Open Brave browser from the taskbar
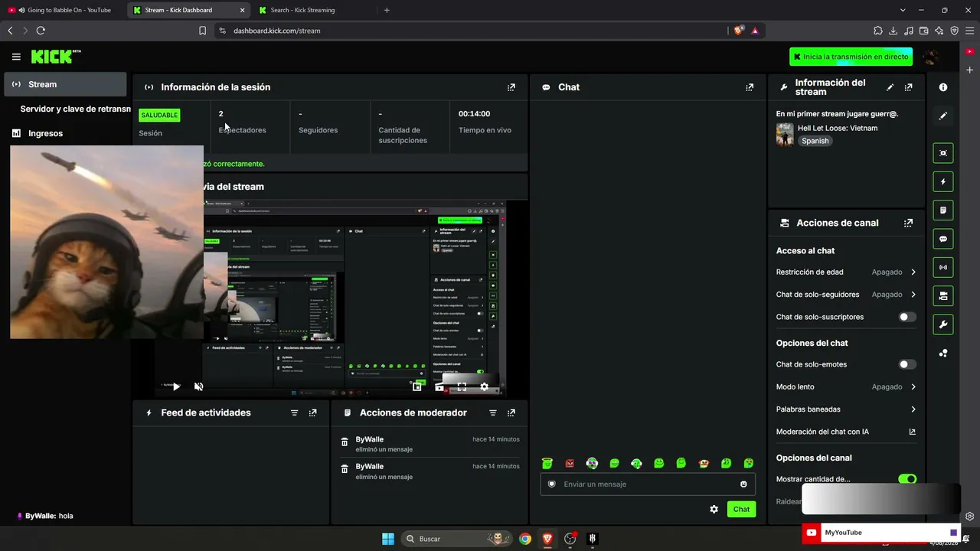The height and width of the screenshot is (551, 980). coord(547,539)
